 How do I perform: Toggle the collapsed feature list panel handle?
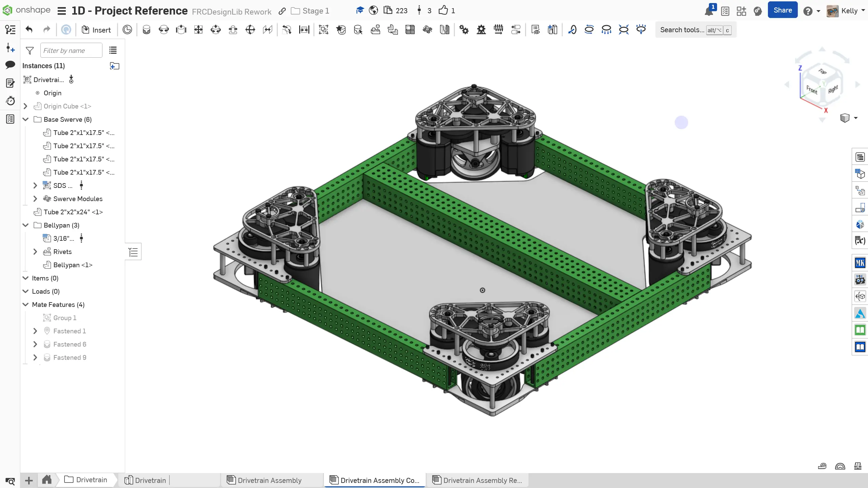[133, 252]
